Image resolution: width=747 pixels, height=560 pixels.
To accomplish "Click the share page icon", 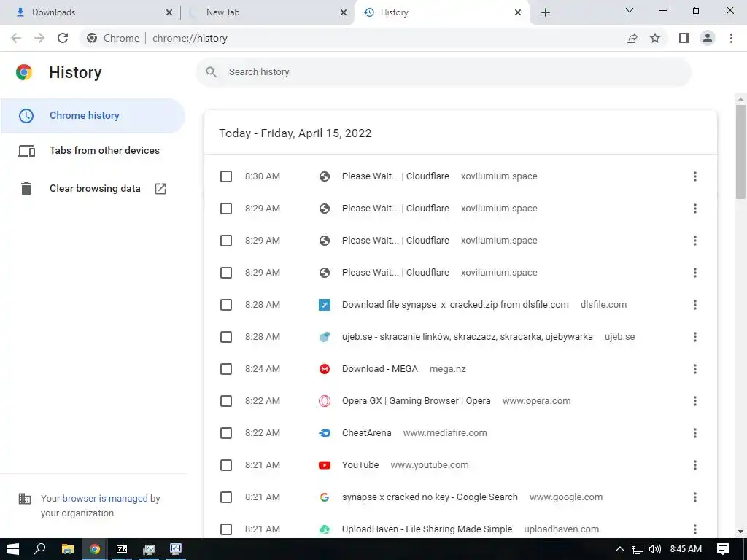I will [x=632, y=38].
